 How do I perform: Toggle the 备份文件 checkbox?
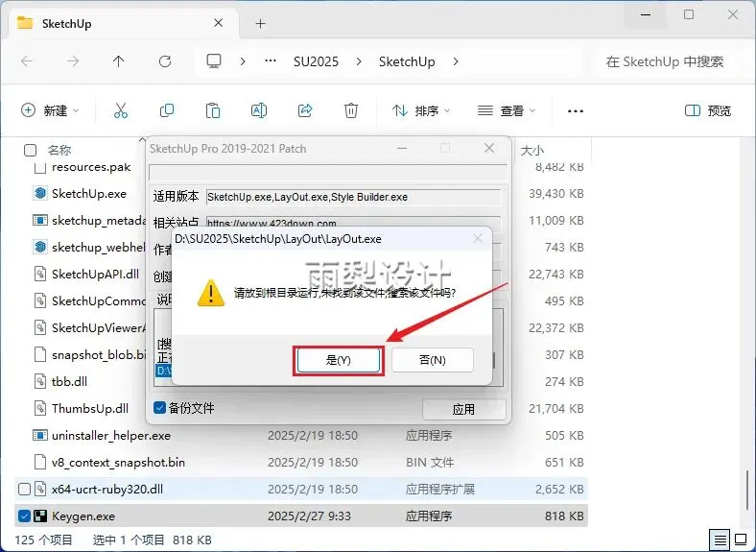(x=159, y=408)
